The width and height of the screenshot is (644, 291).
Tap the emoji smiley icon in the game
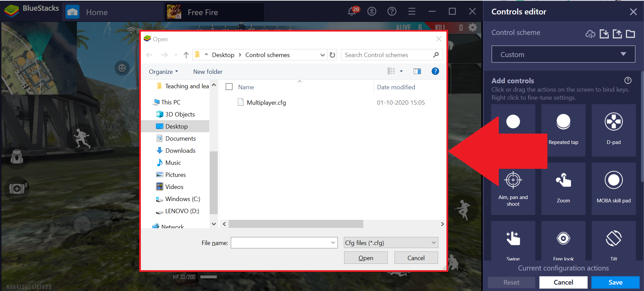pos(122,68)
